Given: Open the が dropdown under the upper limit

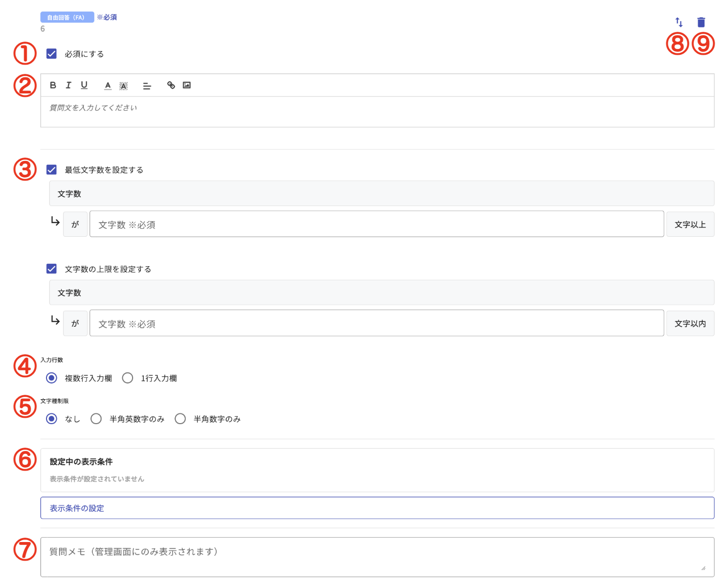Looking at the screenshot, I should [75, 323].
